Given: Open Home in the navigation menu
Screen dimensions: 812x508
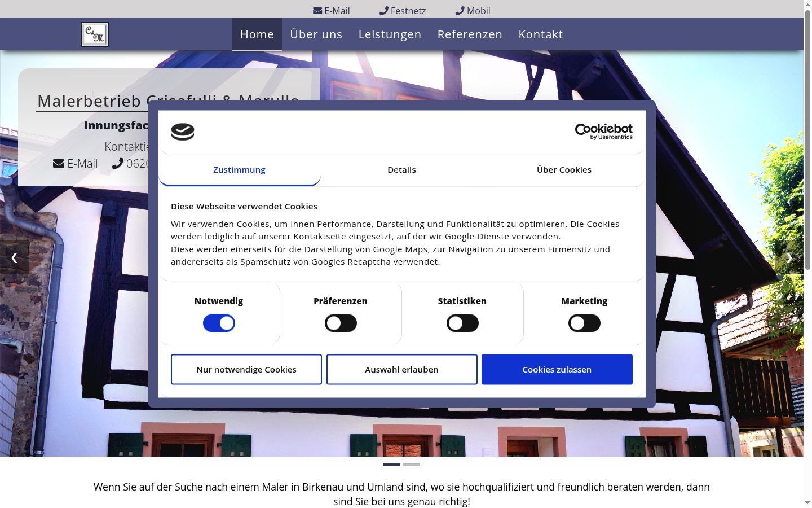Looking at the screenshot, I should click(x=257, y=34).
